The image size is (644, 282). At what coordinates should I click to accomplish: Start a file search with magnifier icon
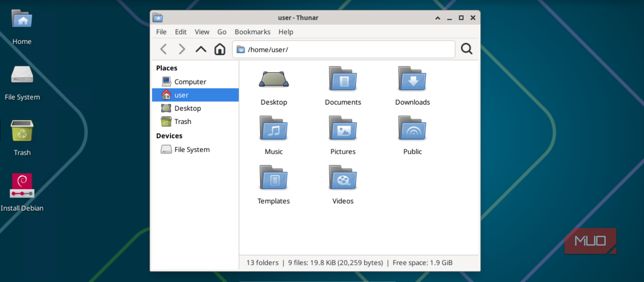pyautogui.click(x=466, y=49)
